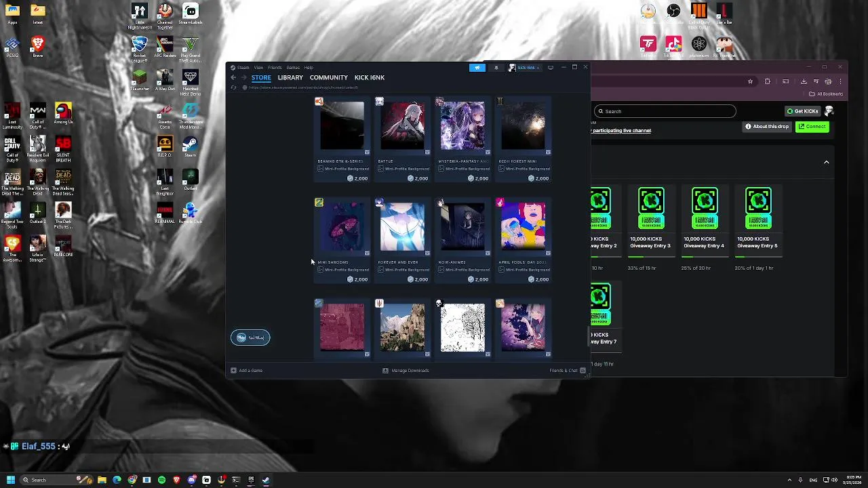Open the View menu in Steam
This screenshot has height=488, width=868.
(x=258, y=68)
